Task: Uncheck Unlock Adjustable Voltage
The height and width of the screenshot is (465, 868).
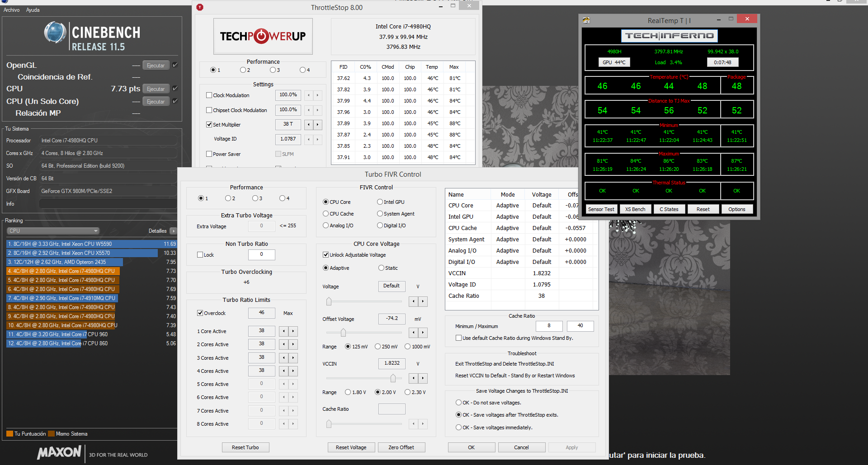Action: pyautogui.click(x=325, y=255)
